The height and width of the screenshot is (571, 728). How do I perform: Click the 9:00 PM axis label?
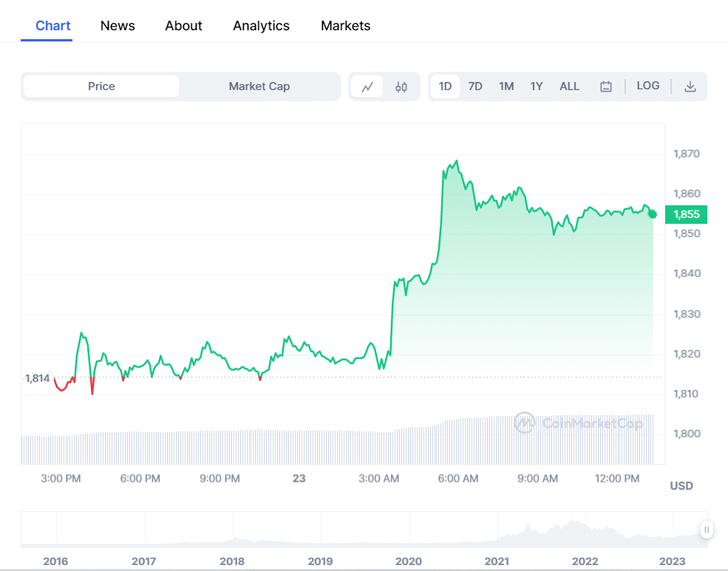point(220,478)
